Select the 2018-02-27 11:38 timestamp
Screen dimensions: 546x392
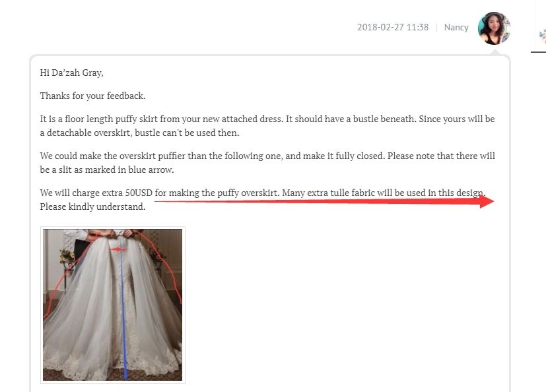[393, 28]
